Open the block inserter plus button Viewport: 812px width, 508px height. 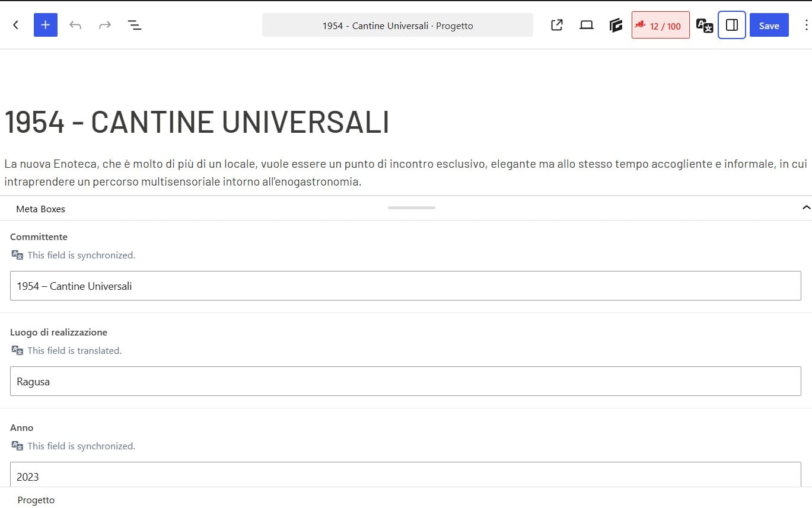[46, 25]
